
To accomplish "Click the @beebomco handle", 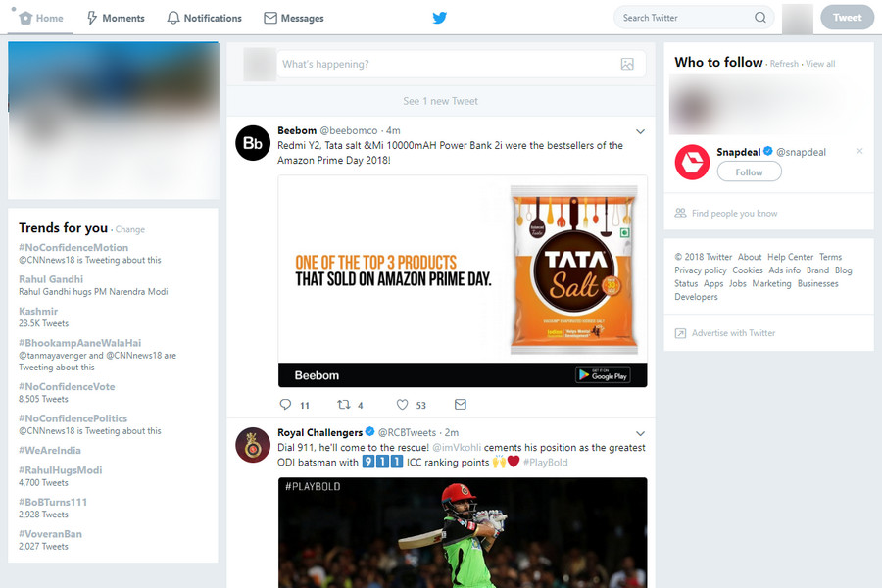I will tap(349, 130).
